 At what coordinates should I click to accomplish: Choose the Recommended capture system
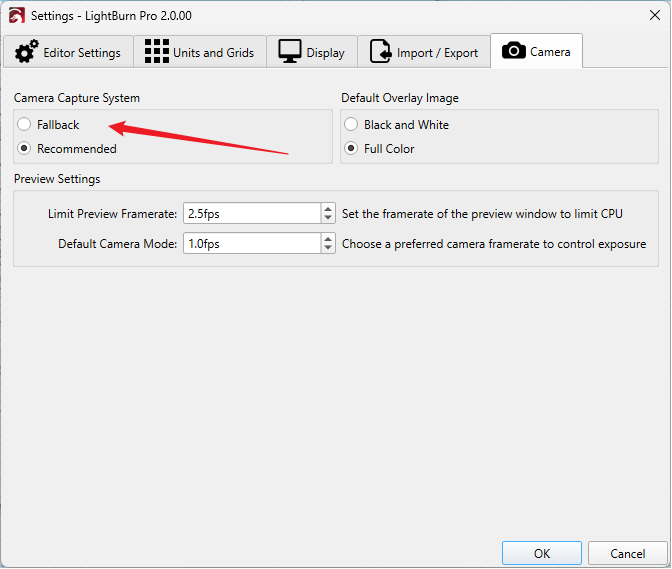(x=24, y=149)
